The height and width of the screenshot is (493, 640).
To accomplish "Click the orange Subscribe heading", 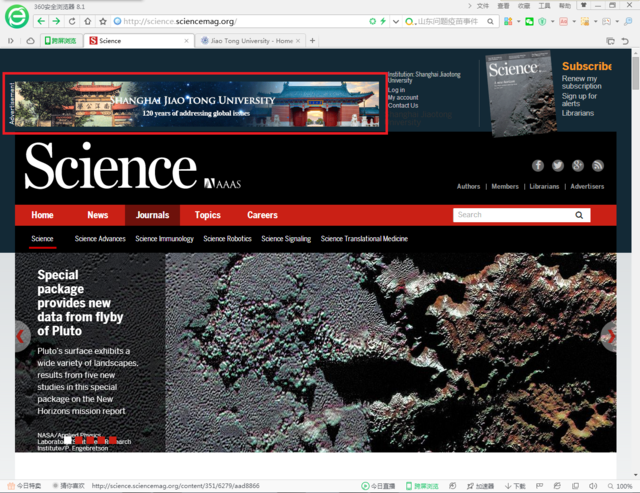I will point(587,66).
